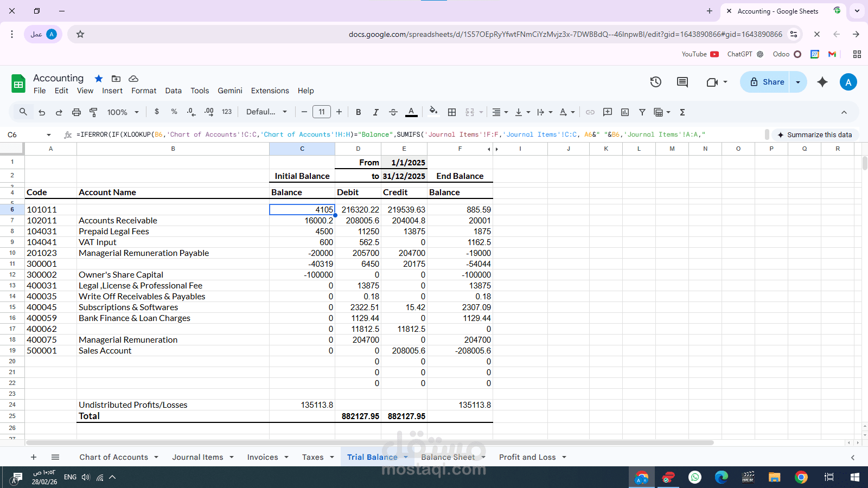The image size is (868, 488).
Task: Star the Accounting document
Action: 99,79
